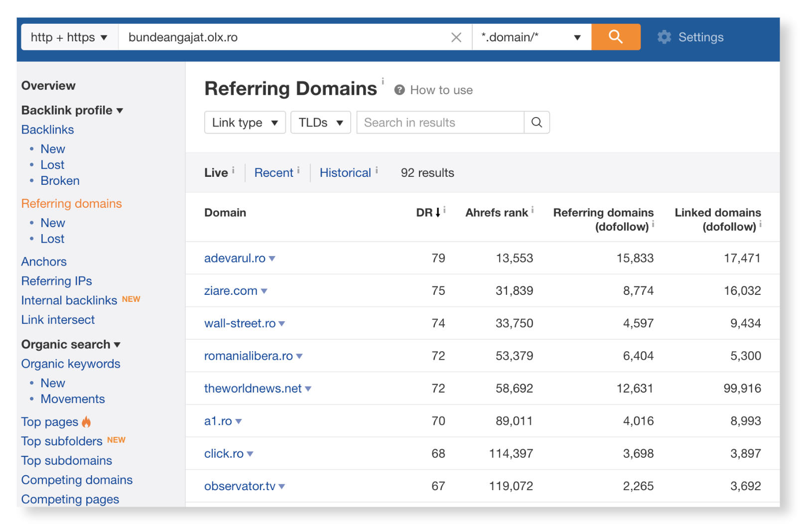
Task: Expand the theworldnews.net row arrow
Action: [308, 389]
